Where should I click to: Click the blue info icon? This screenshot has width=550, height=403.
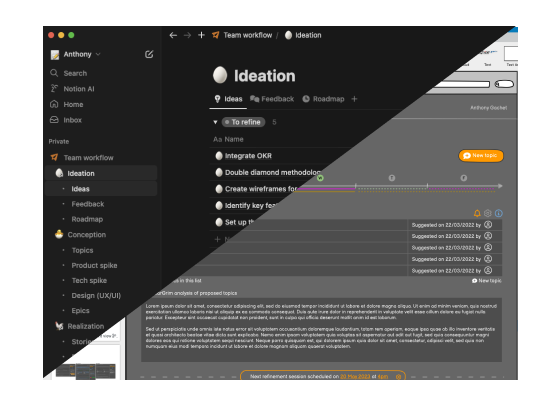click(x=498, y=213)
